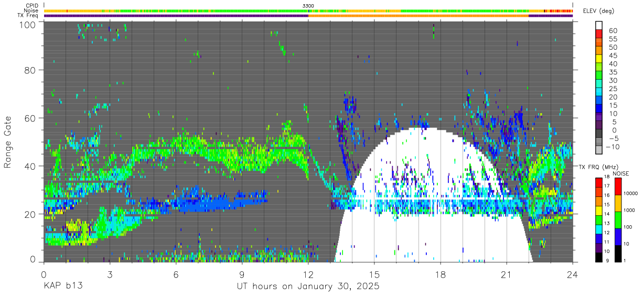Click the 35 value in ELEV legend

click(x=614, y=72)
